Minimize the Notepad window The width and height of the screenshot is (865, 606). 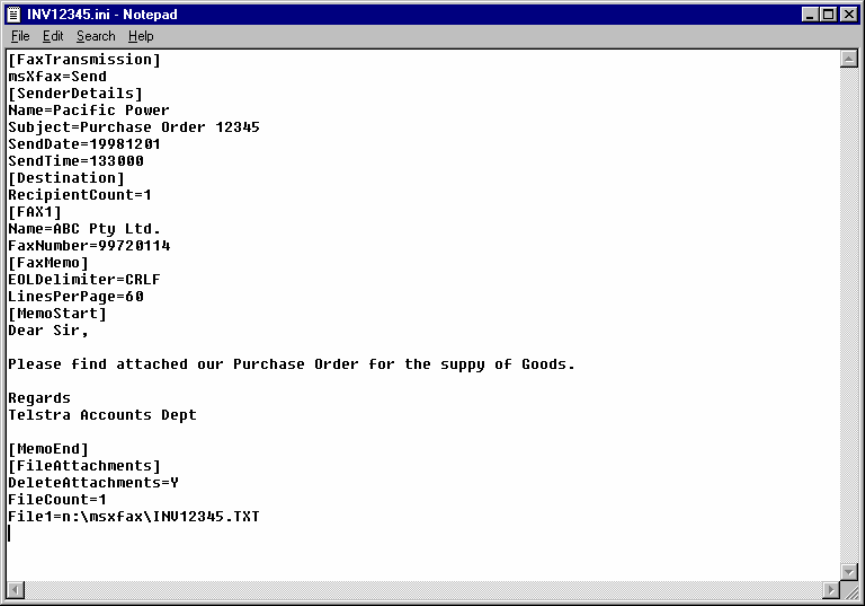point(810,14)
